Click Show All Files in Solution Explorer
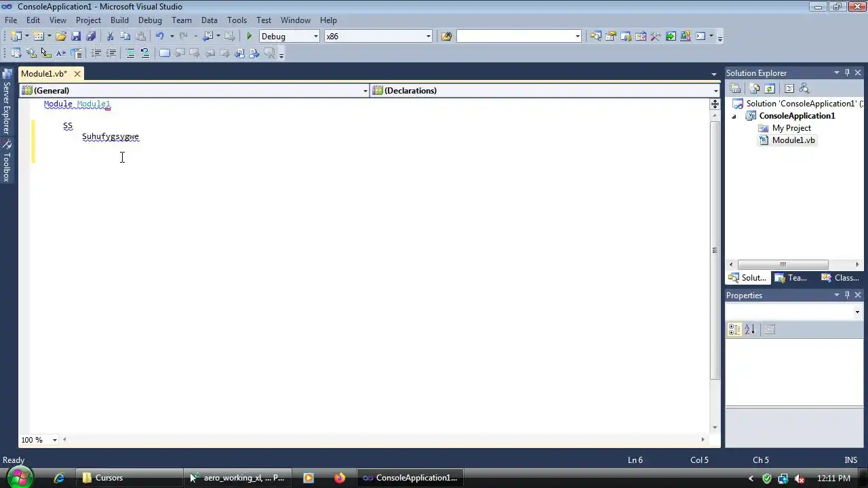The height and width of the screenshot is (488, 868). pyautogui.click(x=754, y=88)
